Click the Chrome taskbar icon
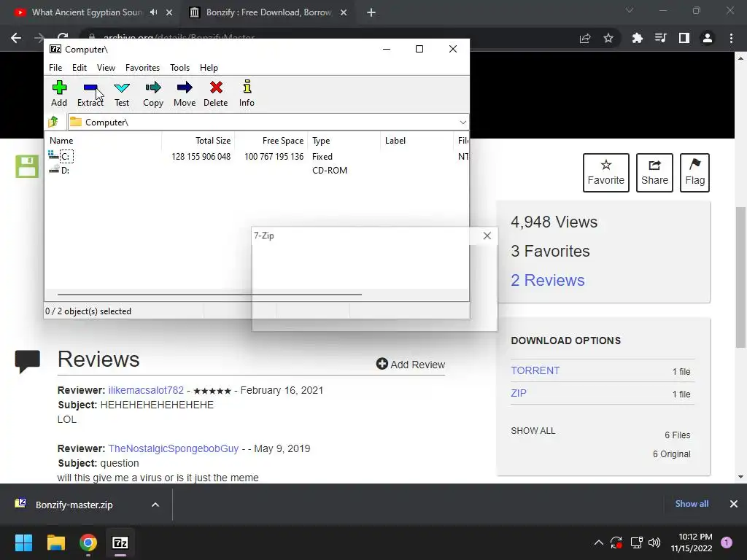 coord(88,542)
